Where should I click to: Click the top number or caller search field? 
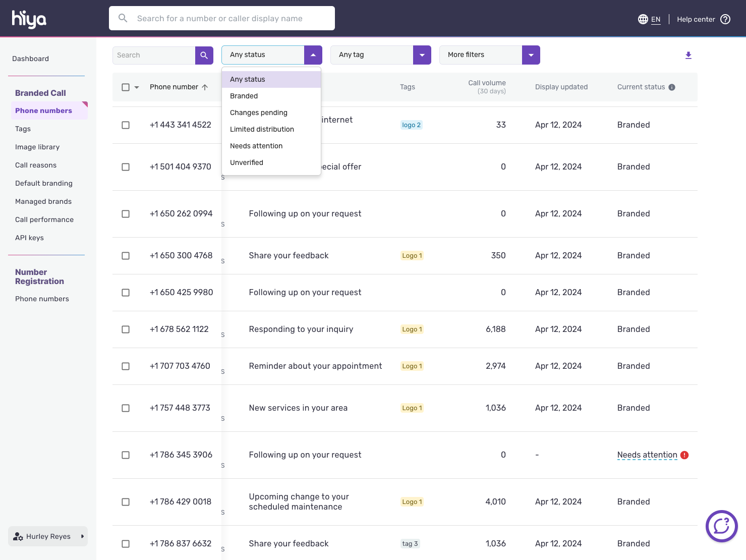coord(222,18)
